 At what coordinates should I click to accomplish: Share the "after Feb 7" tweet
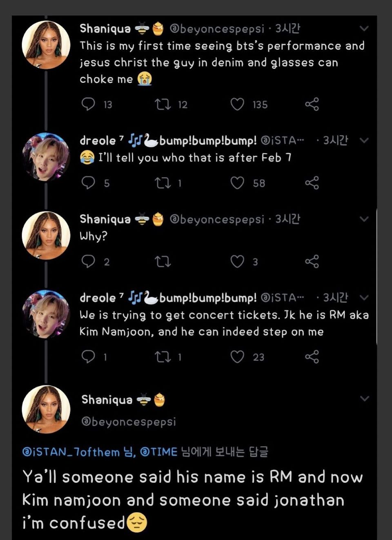312,182
